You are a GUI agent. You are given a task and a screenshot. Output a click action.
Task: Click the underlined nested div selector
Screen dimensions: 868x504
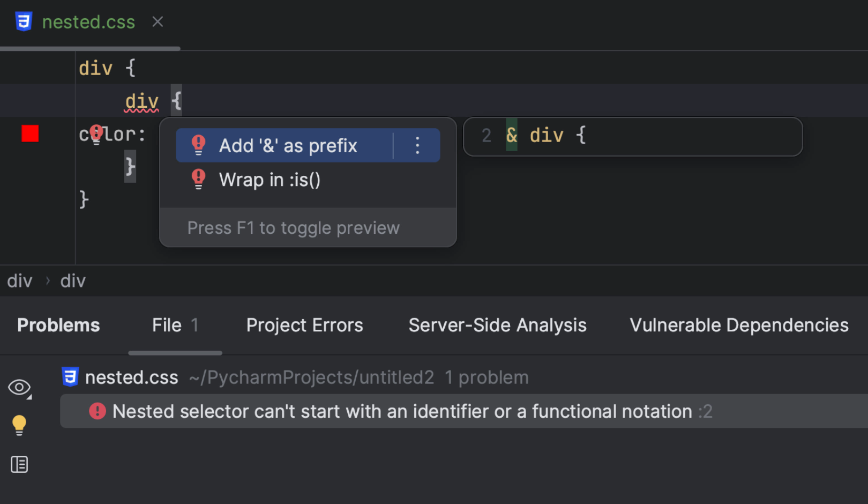coord(142,101)
